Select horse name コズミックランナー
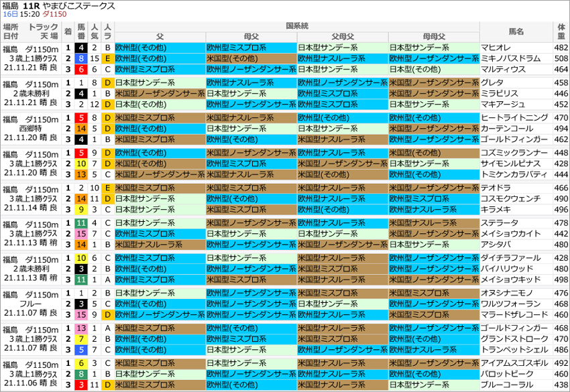The height and width of the screenshot is (392, 570). pos(514,153)
